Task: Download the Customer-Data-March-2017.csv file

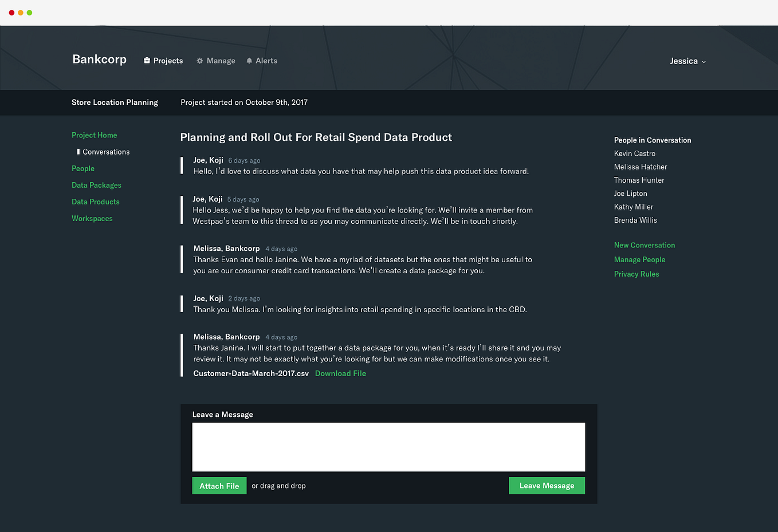Action: (340, 373)
